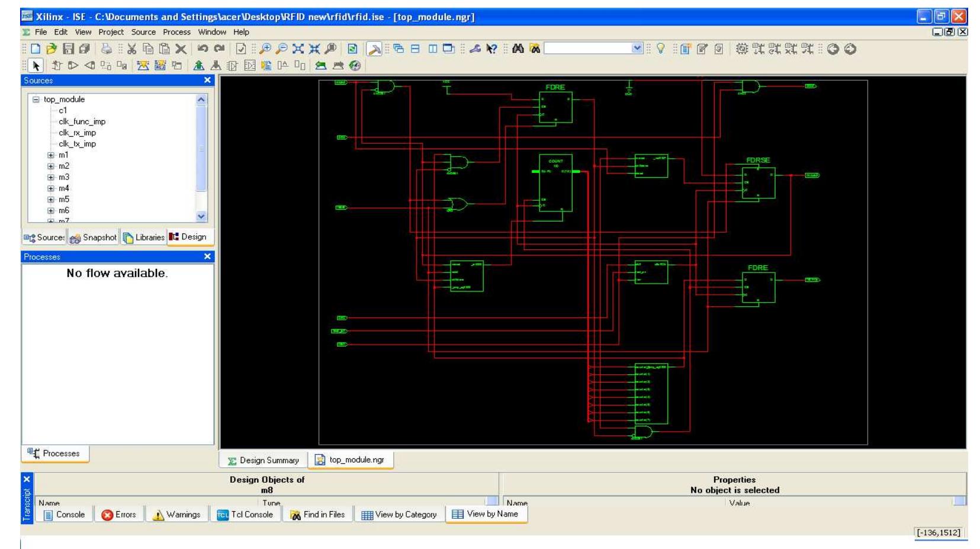980x549 pixels.
Task: Click the wrench preferences icon
Action: (x=475, y=49)
